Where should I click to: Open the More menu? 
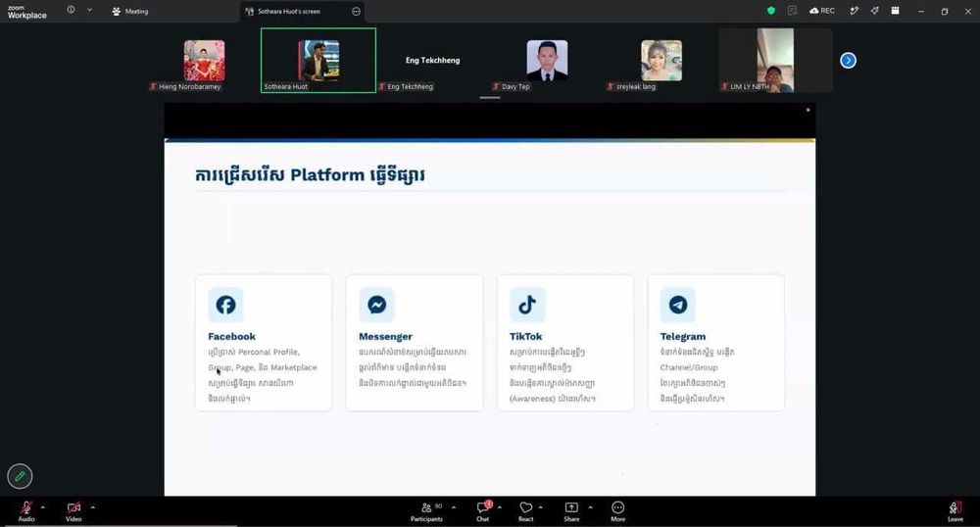618,511
